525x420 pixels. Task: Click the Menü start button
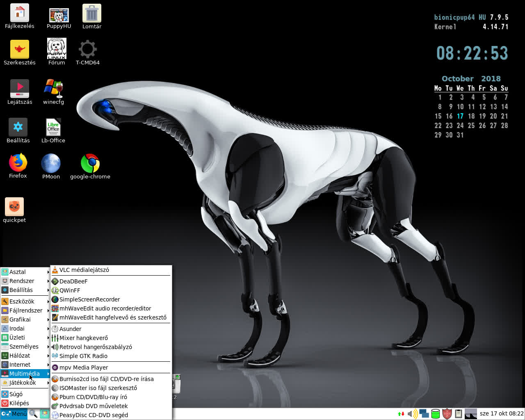[14, 414]
